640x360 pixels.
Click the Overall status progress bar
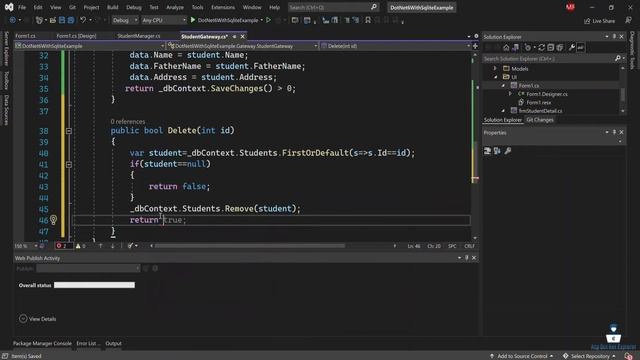coord(94,285)
